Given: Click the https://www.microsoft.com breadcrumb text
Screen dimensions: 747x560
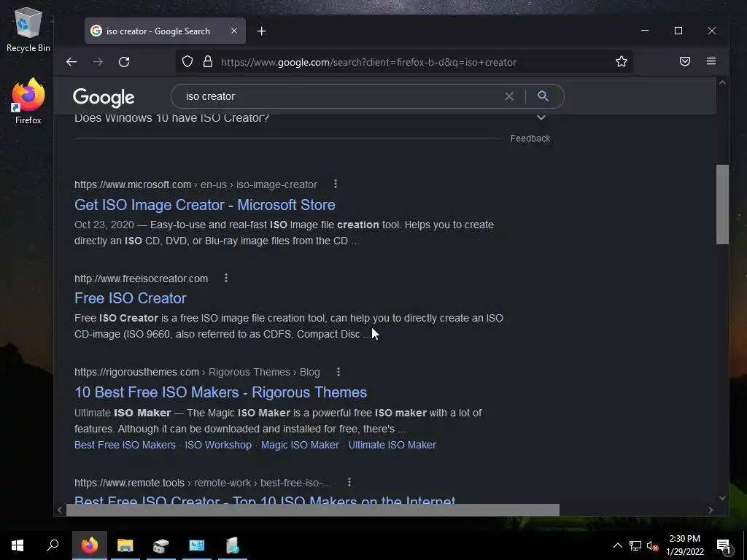Looking at the screenshot, I should 133,184.
